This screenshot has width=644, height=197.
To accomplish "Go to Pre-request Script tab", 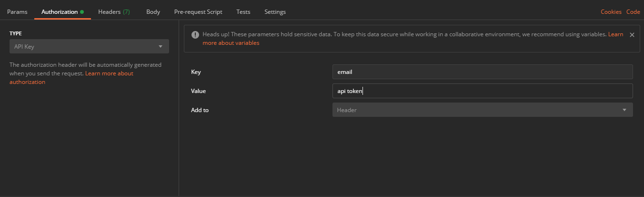I will point(198,12).
